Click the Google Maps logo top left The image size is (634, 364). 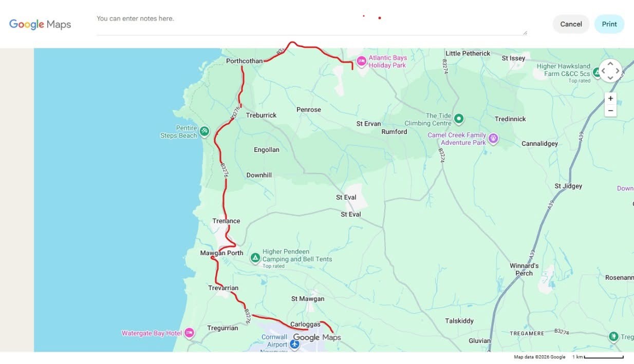point(40,24)
